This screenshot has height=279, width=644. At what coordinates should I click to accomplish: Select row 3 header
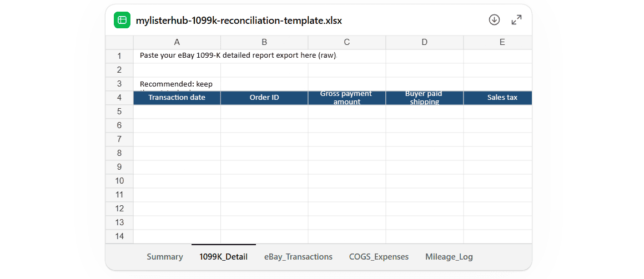(119, 84)
